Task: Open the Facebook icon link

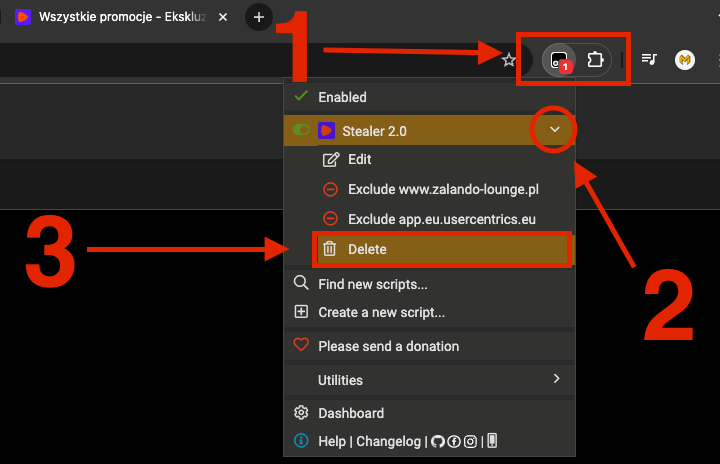Action: pos(454,441)
